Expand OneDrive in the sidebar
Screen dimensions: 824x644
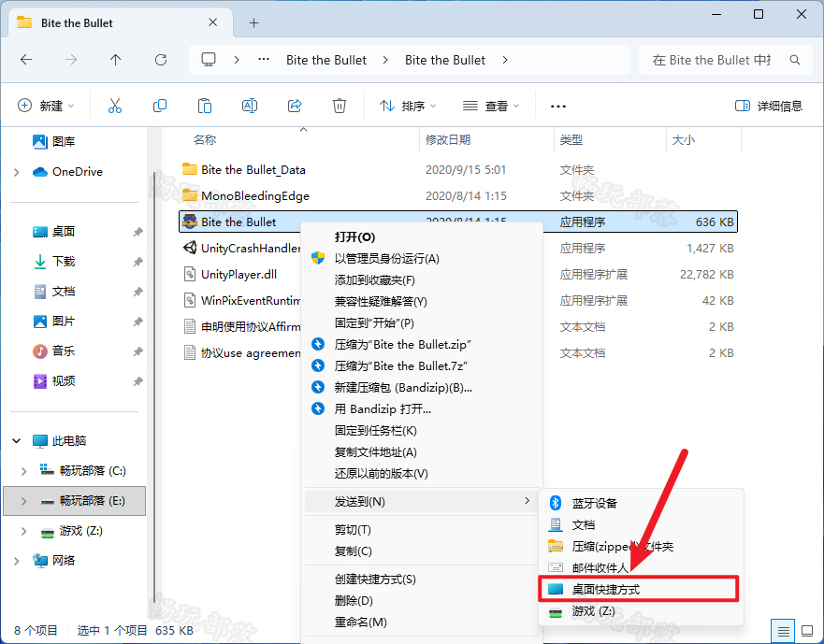coord(16,172)
